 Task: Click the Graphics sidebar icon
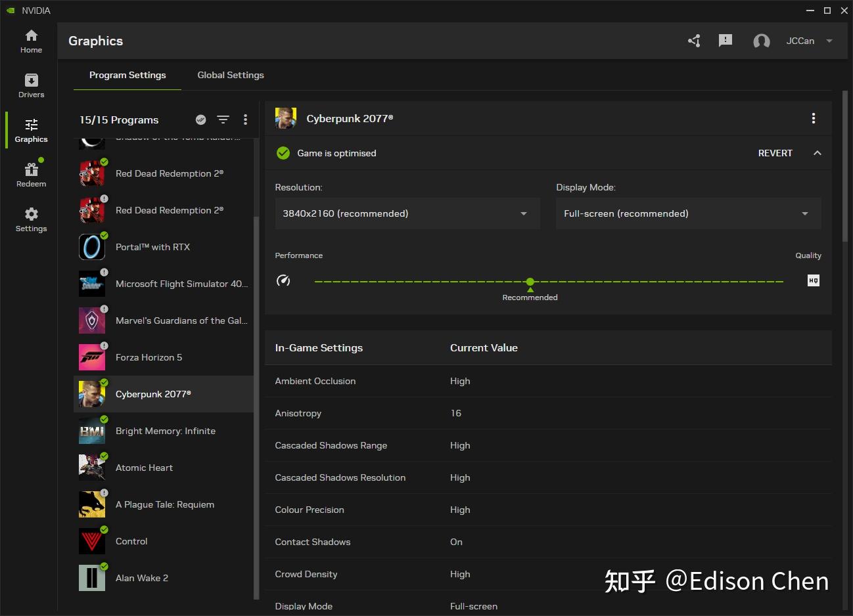pyautogui.click(x=31, y=129)
